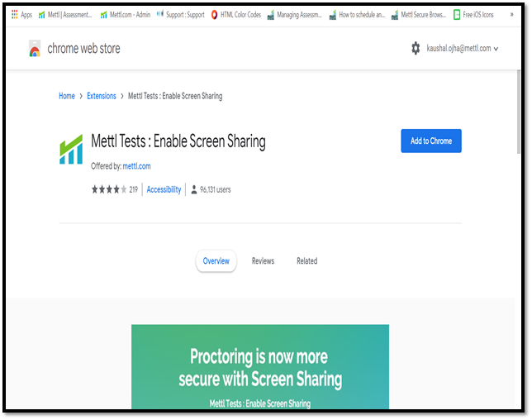Click the star rating with 219 reviews
Screen dimensions: 532x420
coord(114,189)
